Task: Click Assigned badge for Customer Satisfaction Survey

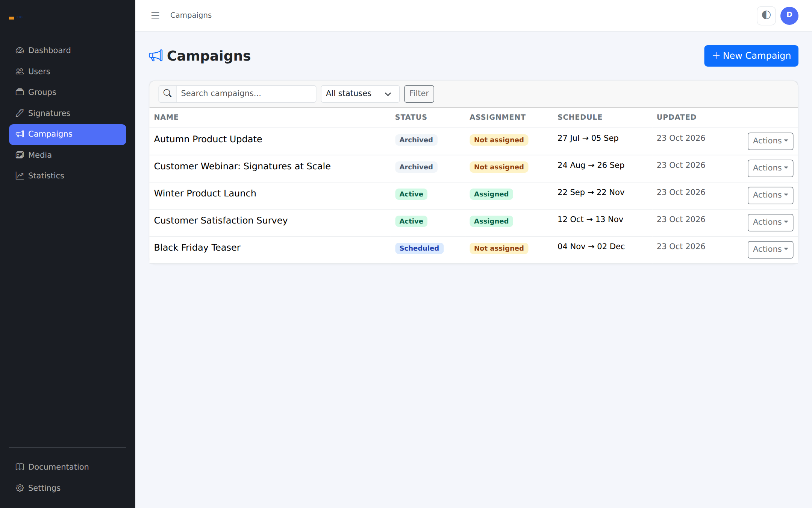Action: pos(491,221)
